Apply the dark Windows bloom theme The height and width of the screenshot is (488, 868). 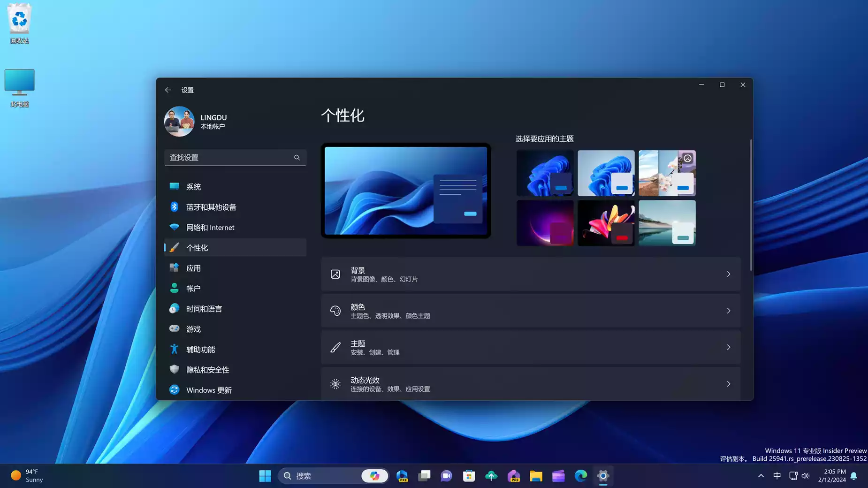click(545, 173)
